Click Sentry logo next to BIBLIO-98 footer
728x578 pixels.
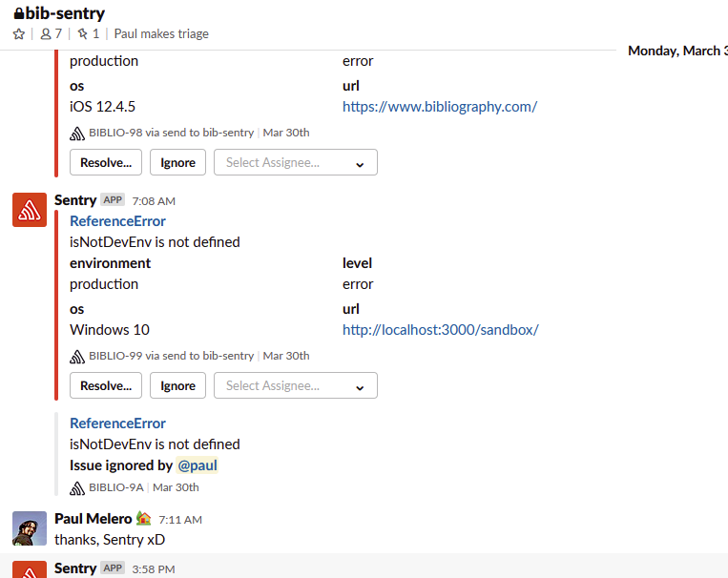pos(77,134)
